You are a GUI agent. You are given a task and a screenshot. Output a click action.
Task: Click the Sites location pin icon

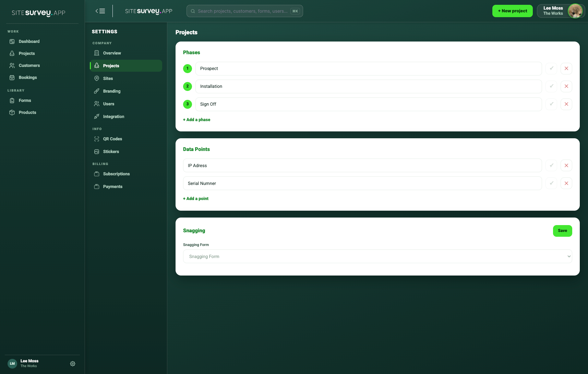click(97, 79)
